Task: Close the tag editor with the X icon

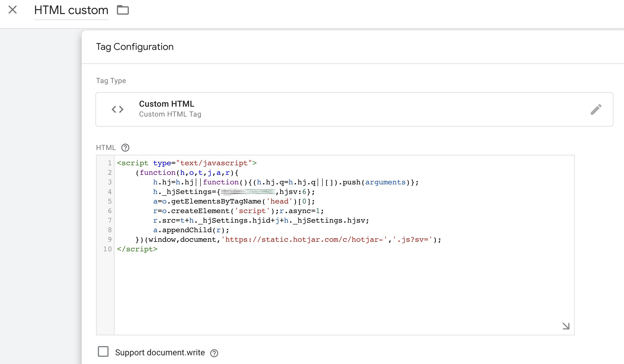Action: pyautogui.click(x=12, y=10)
